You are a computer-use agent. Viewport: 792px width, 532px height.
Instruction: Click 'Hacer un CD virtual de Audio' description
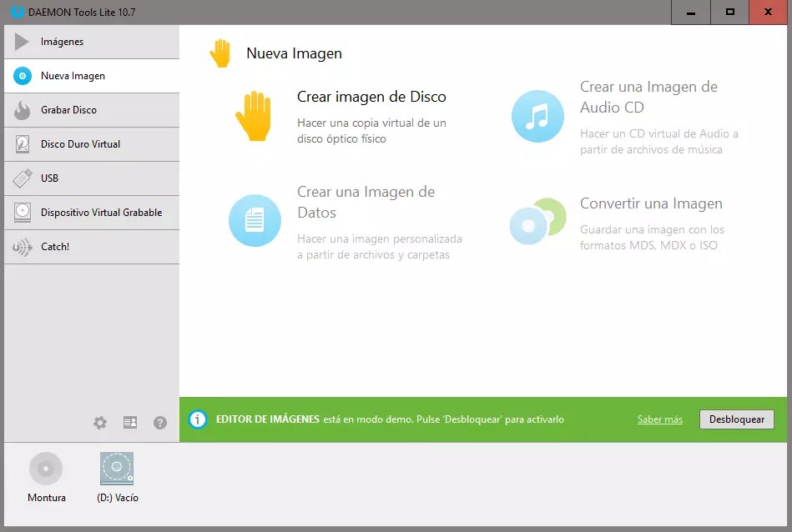pyautogui.click(x=658, y=133)
